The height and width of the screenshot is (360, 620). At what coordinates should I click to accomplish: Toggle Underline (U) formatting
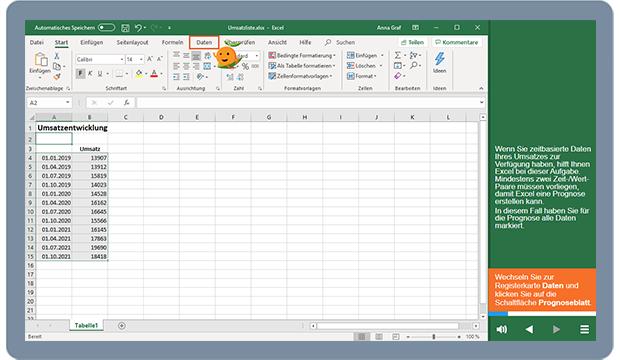pos(100,74)
